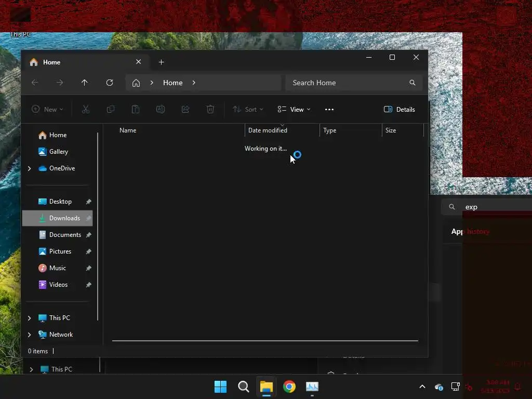Click the exp search box in background window
This screenshot has width=532, height=399.
coord(486,207)
